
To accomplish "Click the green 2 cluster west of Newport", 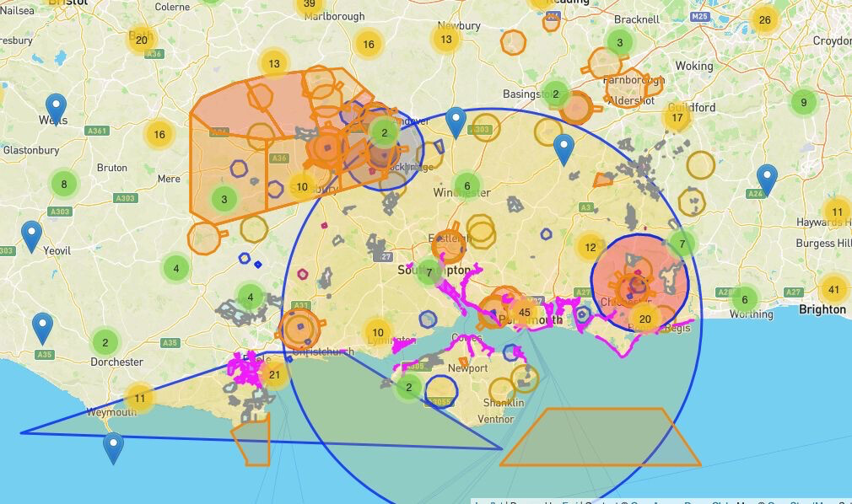I will point(408,387).
